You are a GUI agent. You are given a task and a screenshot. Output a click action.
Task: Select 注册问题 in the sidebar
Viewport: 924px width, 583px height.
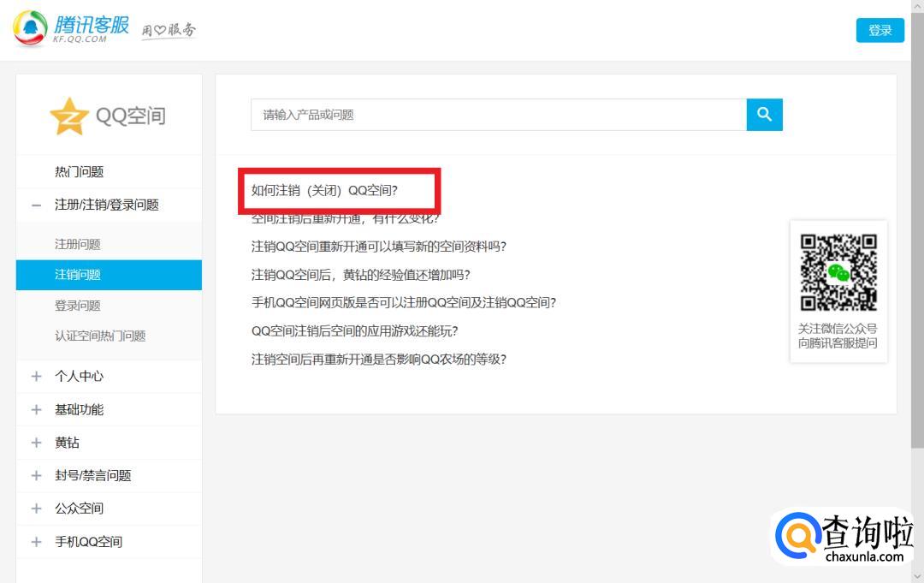78,245
